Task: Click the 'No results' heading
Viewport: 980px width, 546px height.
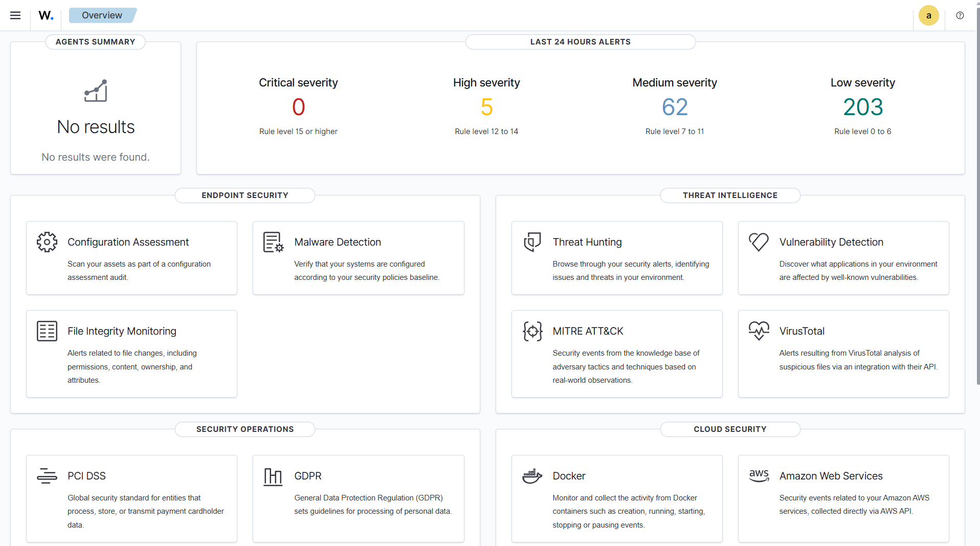Action: 96,127
